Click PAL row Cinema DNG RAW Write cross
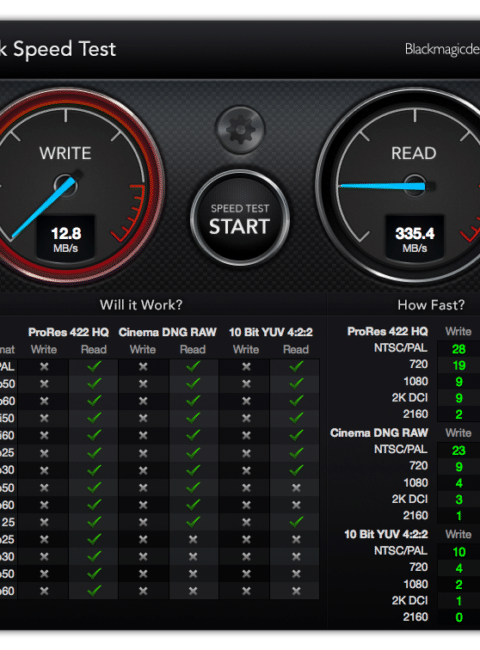 [x=143, y=367]
